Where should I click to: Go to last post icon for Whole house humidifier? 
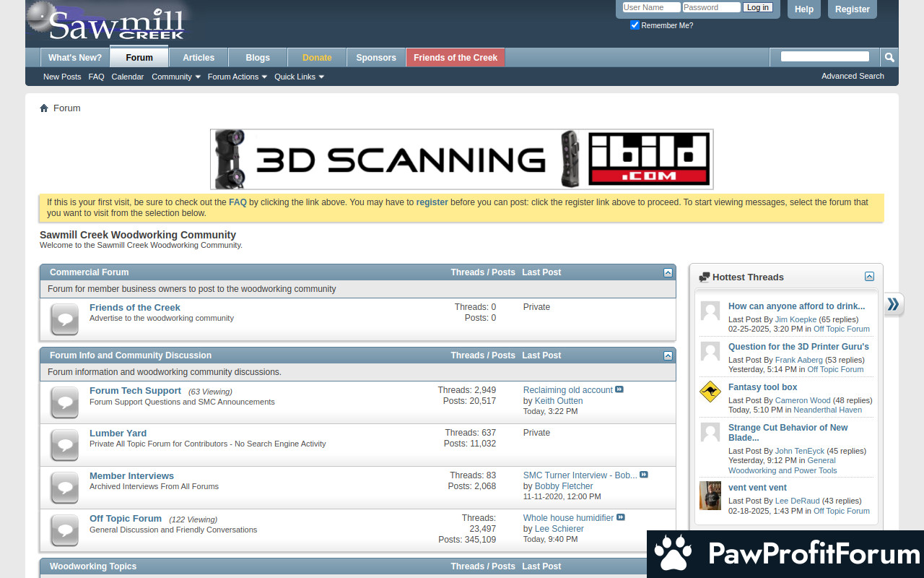click(621, 517)
